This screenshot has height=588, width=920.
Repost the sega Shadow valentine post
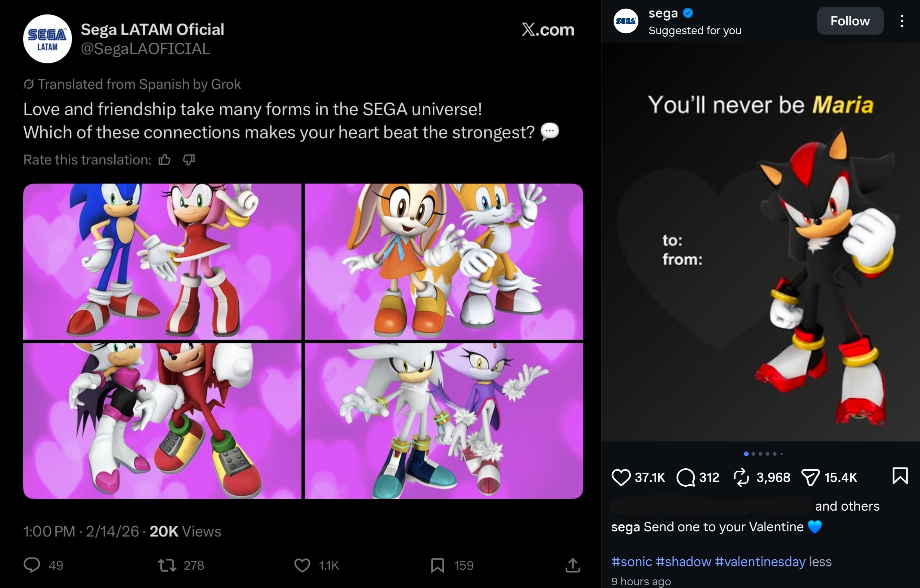(741, 477)
